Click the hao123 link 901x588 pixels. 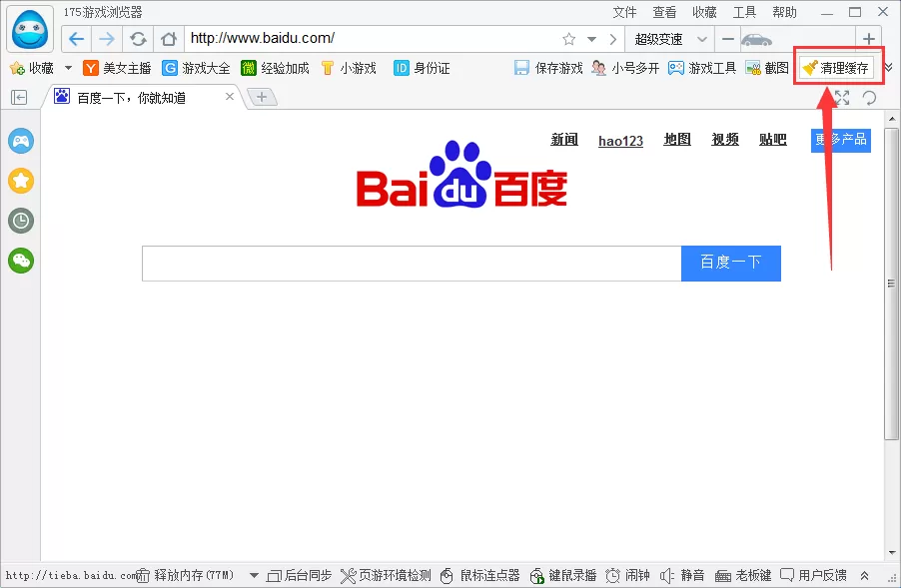tap(620, 141)
